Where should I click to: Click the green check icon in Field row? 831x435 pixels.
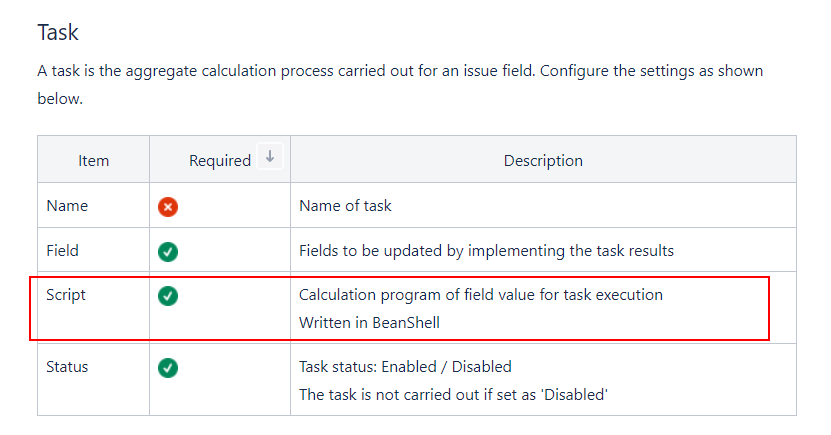[x=168, y=252]
